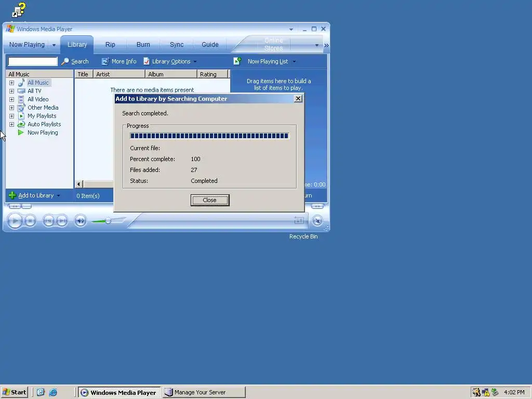Switch to skin mode using the bottom-right button
532x399 pixels.
[x=317, y=221]
